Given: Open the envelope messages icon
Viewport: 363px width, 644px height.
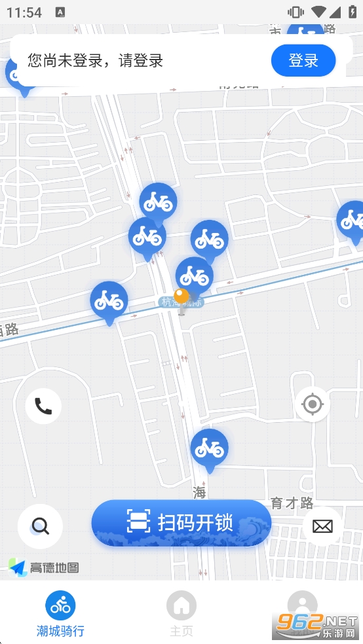Looking at the screenshot, I should pos(323,526).
